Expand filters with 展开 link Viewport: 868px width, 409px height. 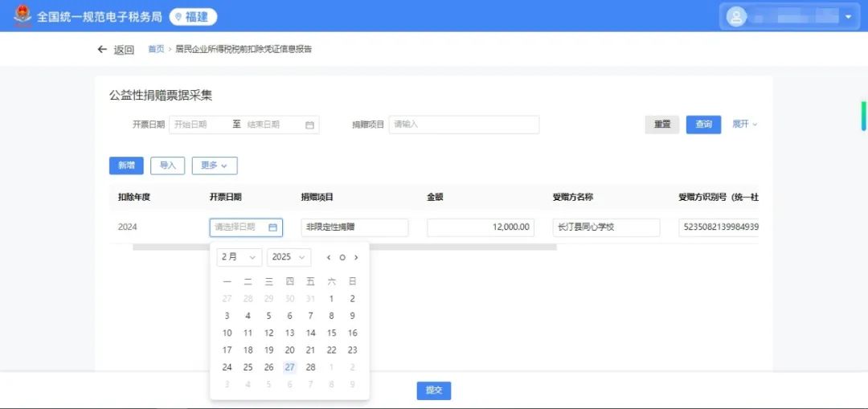pos(744,125)
